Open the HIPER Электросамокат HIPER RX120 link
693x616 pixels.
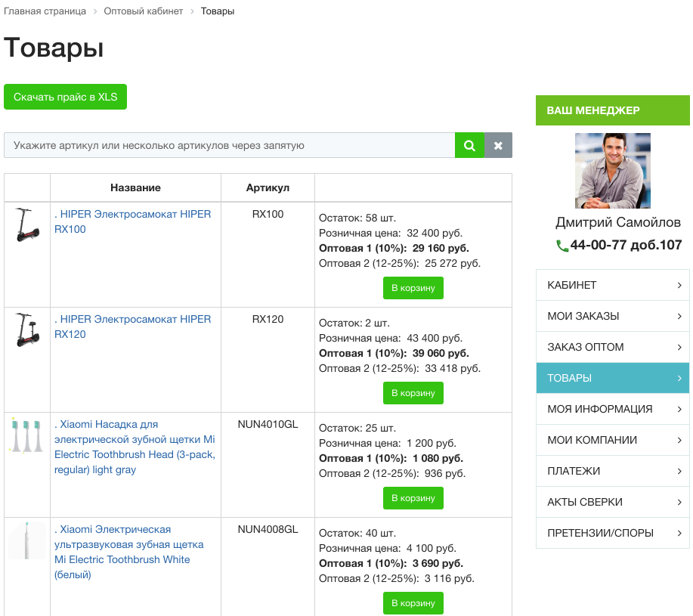[132, 327]
